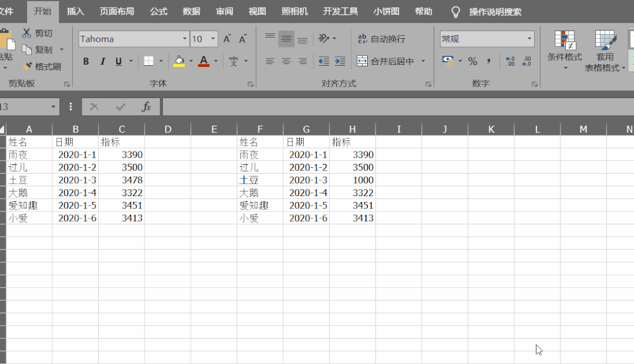Select cell C4 containing 3478
This screenshot has height=364, width=634.
pyautogui.click(x=122, y=180)
